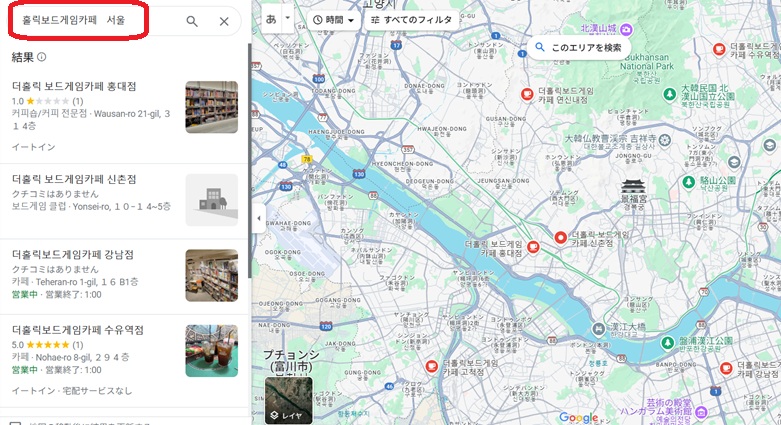Click the ハンガラム美術館 purple museum icon
The height and width of the screenshot is (425, 781).
(701, 412)
